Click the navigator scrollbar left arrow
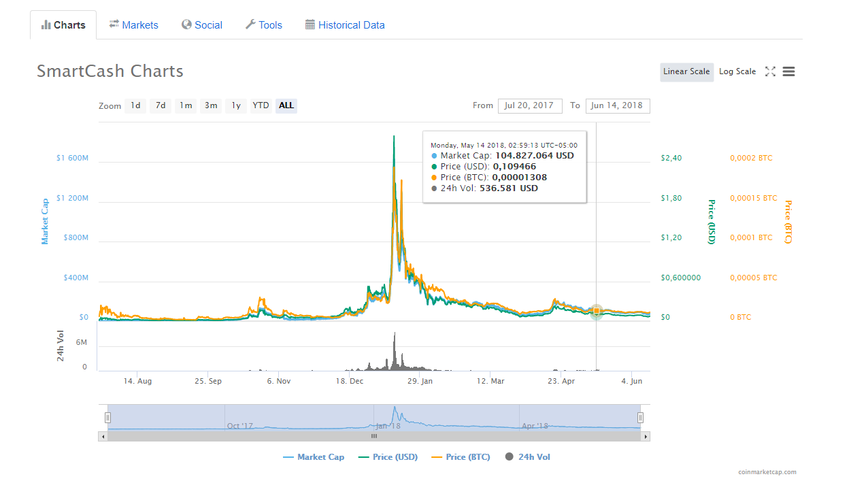The width and height of the screenshot is (868, 483). tap(103, 437)
